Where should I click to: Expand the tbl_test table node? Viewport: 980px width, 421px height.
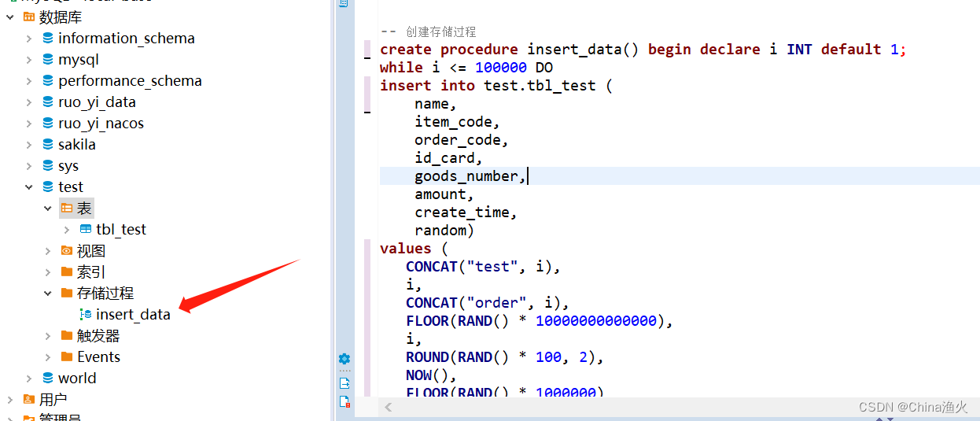click(67, 229)
